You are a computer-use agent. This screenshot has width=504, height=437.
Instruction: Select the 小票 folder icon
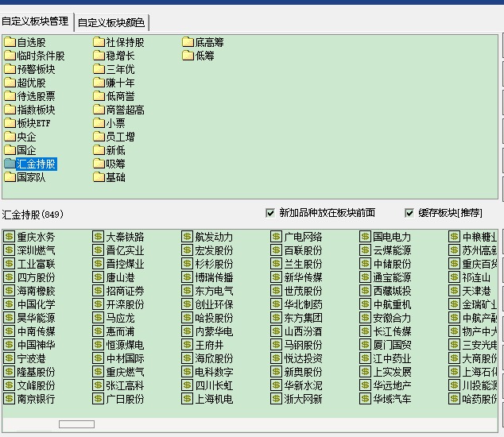[x=99, y=123]
